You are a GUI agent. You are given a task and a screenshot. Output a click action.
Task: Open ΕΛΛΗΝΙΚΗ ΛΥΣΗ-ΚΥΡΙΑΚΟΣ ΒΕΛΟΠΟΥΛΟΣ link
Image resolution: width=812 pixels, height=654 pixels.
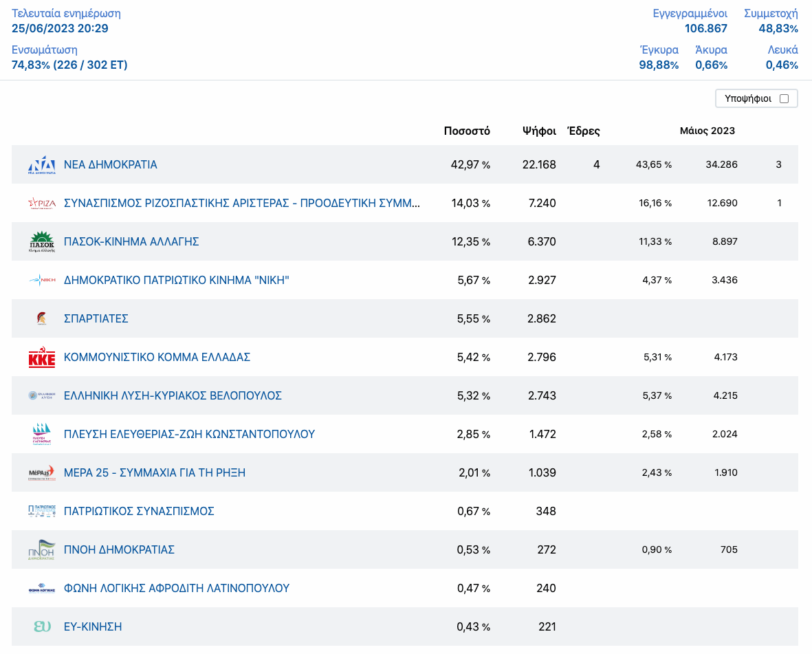(173, 395)
